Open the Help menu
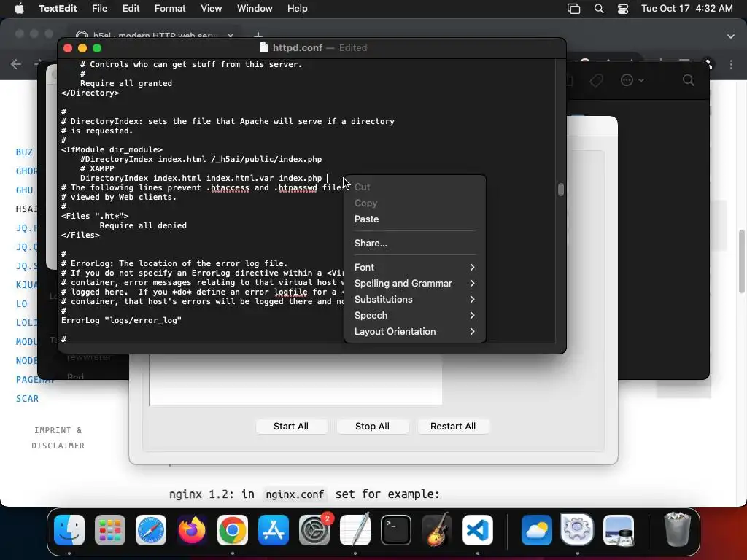The width and height of the screenshot is (747, 560). 298,9
